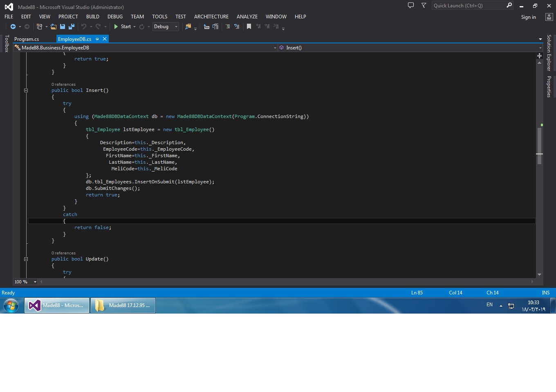
Task: Click the Toggle Bookmark icon
Action: click(249, 27)
